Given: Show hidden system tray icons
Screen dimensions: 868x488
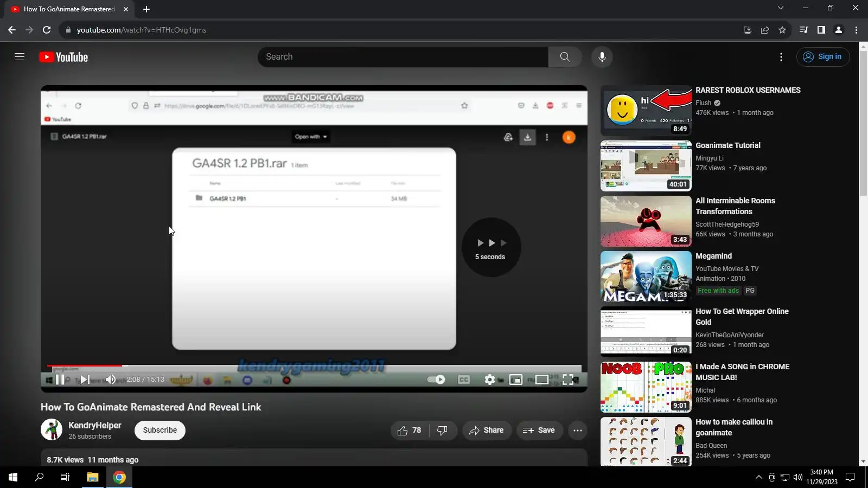Looking at the screenshot, I should pos(758,477).
